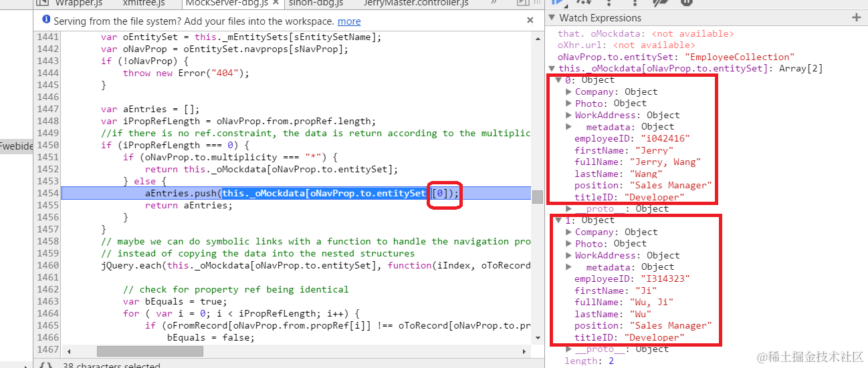Expand Photo under 1: Object
The height and width of the screenshot is (368, 868).
[569, 244]
